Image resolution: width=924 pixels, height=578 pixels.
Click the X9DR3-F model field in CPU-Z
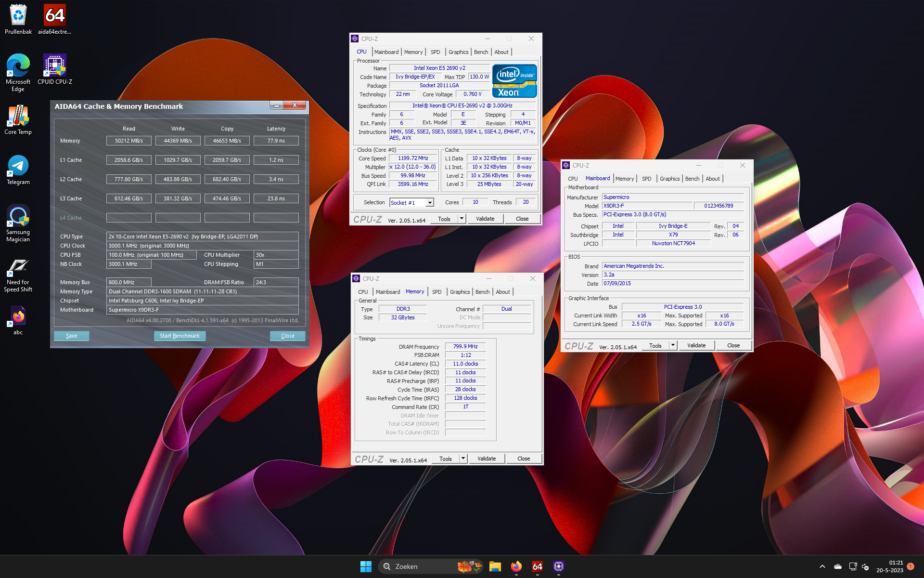coord(647,206)
